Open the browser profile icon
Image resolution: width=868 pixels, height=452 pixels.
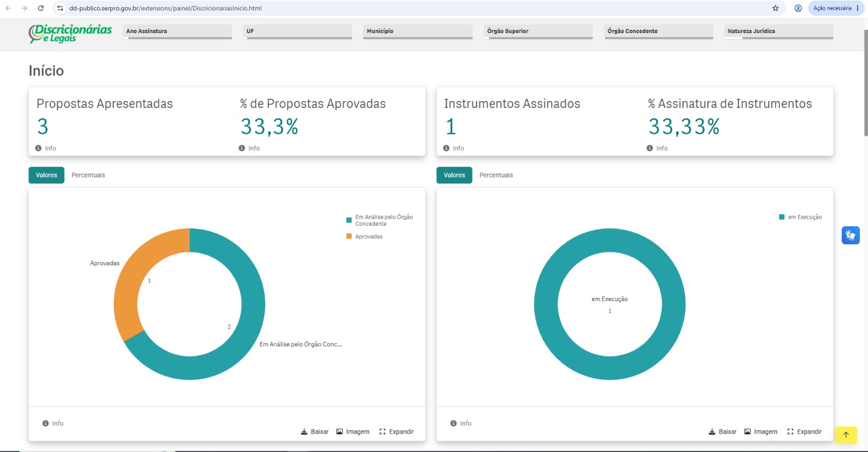point(798,8)
